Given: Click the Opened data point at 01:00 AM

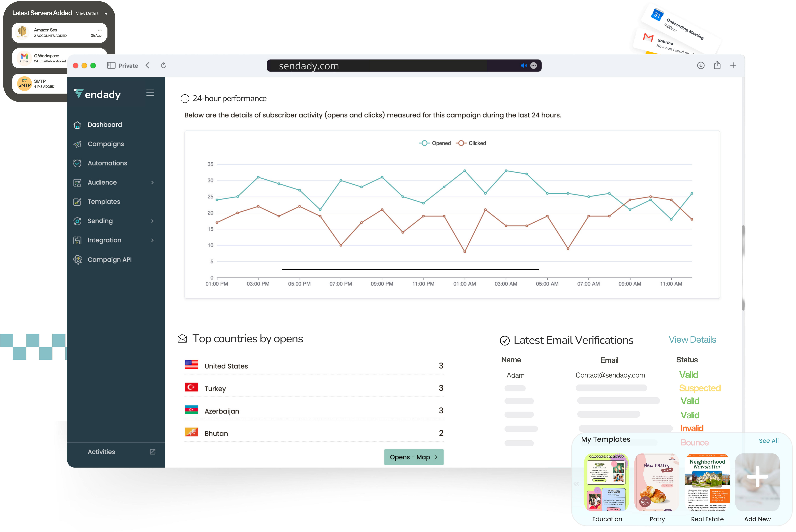Looking at the screenshot, I should [465, 171].
